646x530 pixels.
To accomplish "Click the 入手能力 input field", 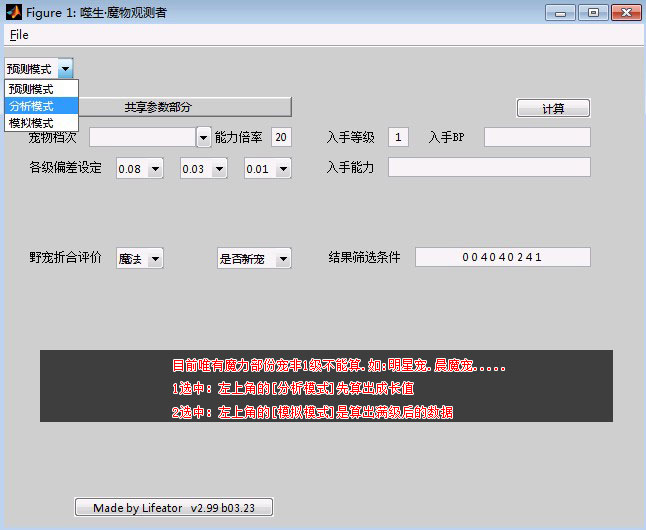I will click(489, 168).
